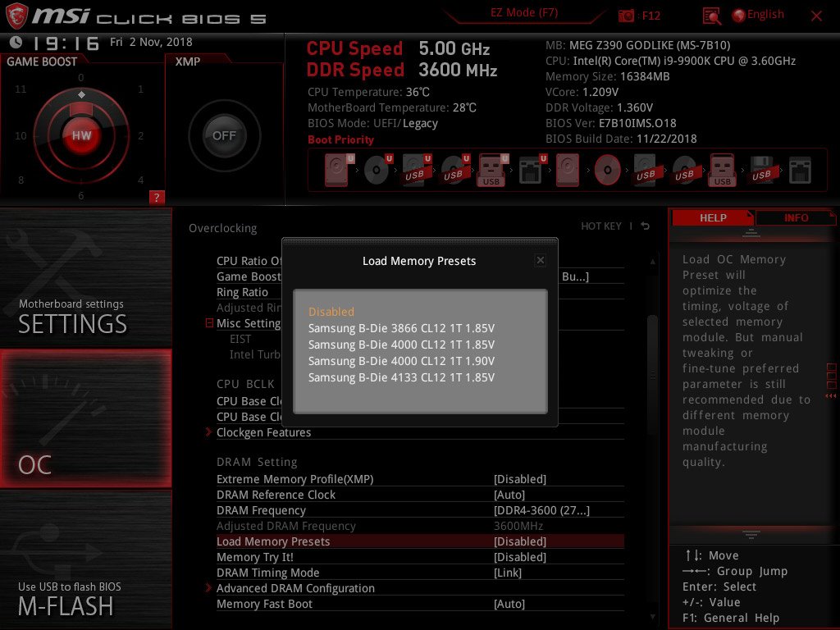The width and height of the screenshot is (840, 630).
Task: Open the DRAM Reference Clock Auto dropdown
Action: [509, 495]
